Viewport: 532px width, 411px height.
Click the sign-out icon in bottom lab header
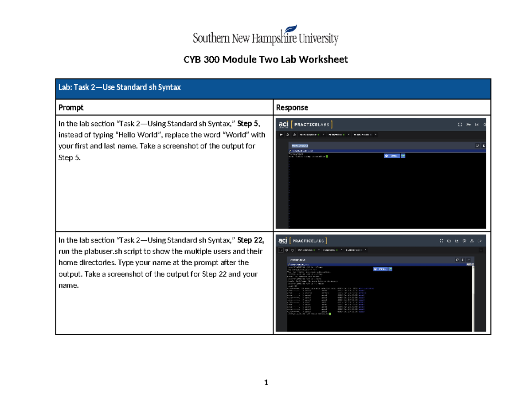(480, 241)
